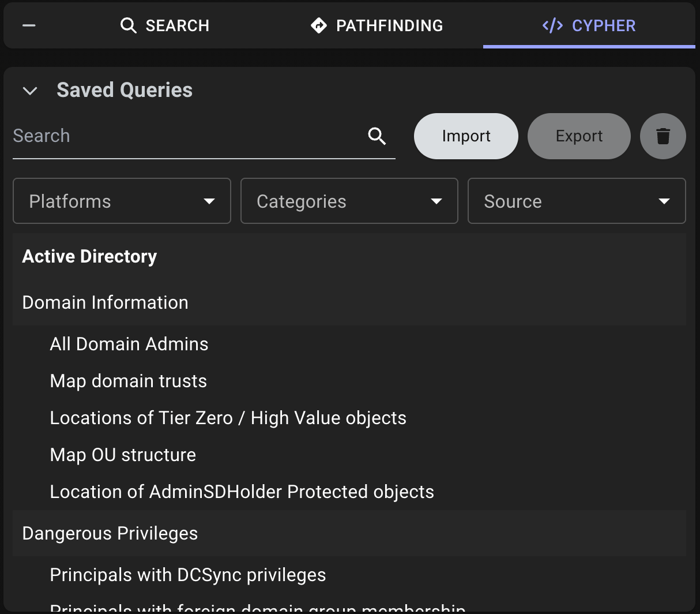
Task: Click the search icon on the Search tab
Action: [x=128, y=26]
